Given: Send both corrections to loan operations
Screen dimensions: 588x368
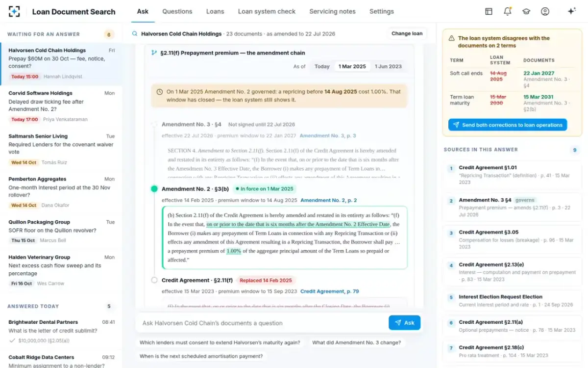Looking at the screenshot, I should (508, 125).
